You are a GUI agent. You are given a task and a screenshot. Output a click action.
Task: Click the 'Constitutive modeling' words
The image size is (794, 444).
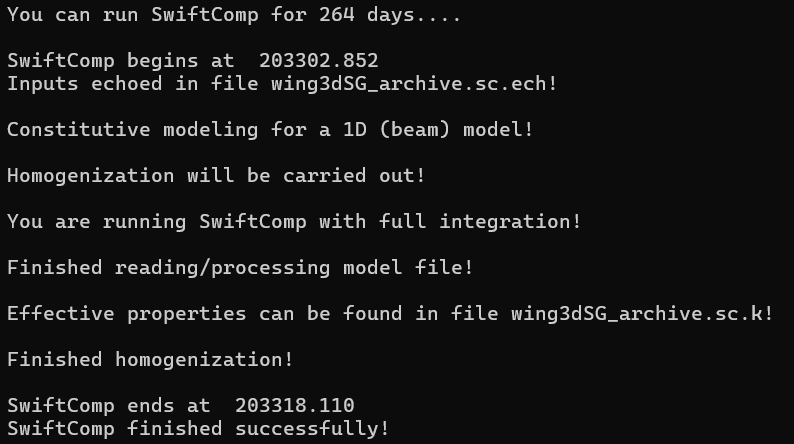[x=133, y=130]
